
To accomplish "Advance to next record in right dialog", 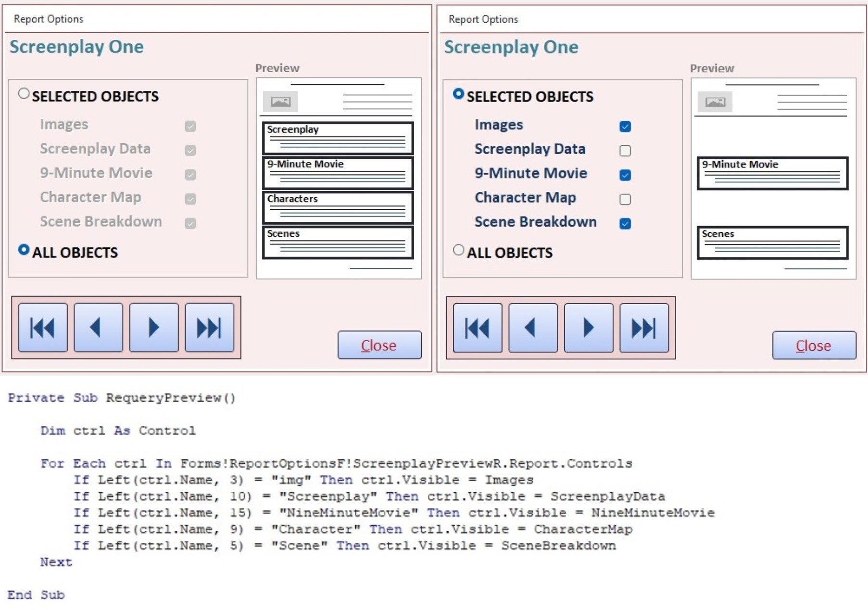I will point(589,328).
